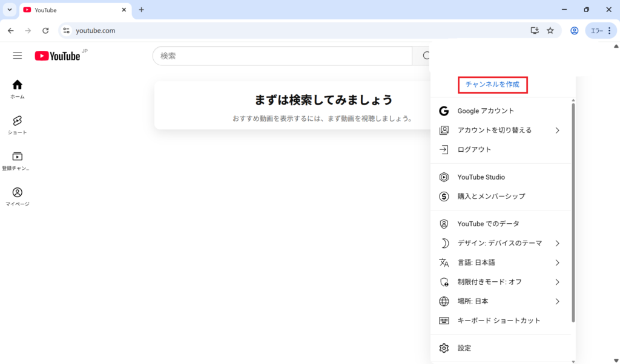The height and width of the screenshot is (364, 620).
Task: Expand the デザイン theme chevron
Action: point(557,243)
